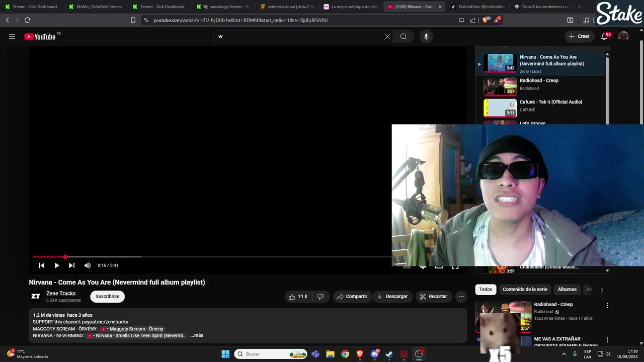Image resolution: width=644 pixels, height=362 pixels.
Task: Switch to masokugg Stream tab
Action: tap(222, 7)
